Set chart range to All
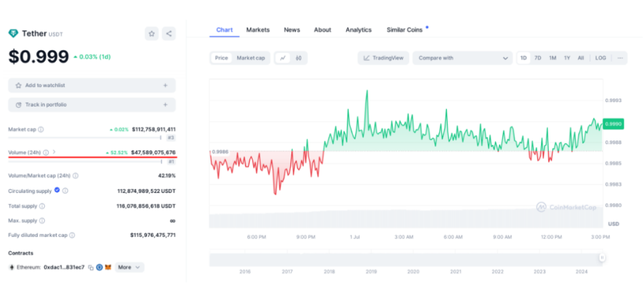This screenshot has width=644, height=291. pyautogui.click(x=580, y=58)
